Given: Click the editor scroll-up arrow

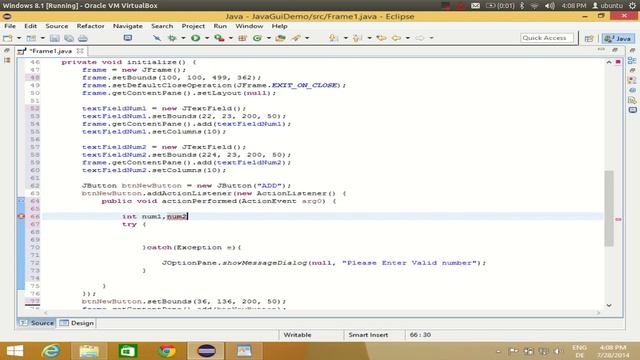Looking at the screenshot, I should coord(609,62).
